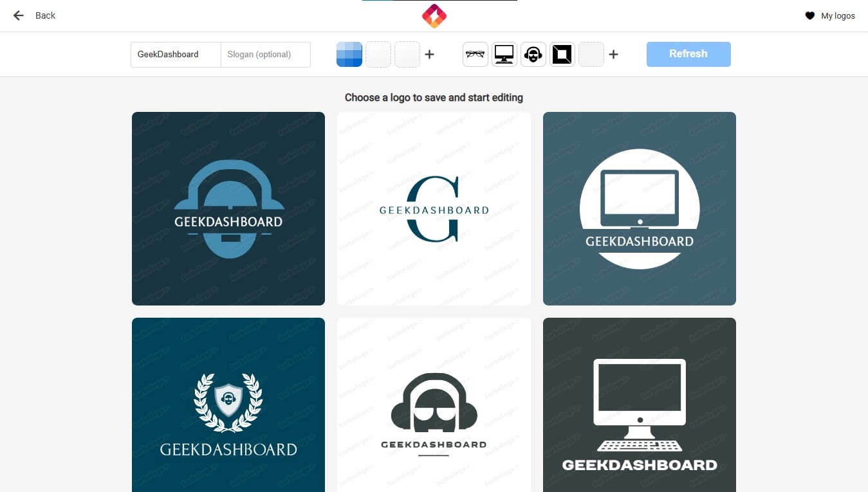This screenshot has height=492, width=868.
Task: Click the Slogan (optional) input field
Action: [x=264, y=54]
